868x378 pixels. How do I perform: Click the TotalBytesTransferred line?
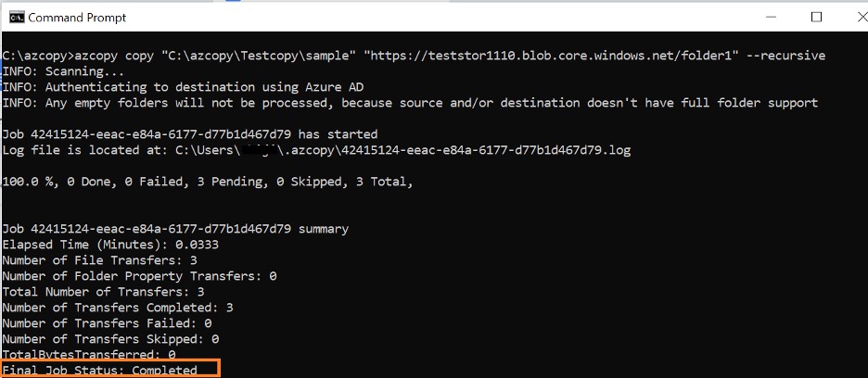[x=89, y=355]
